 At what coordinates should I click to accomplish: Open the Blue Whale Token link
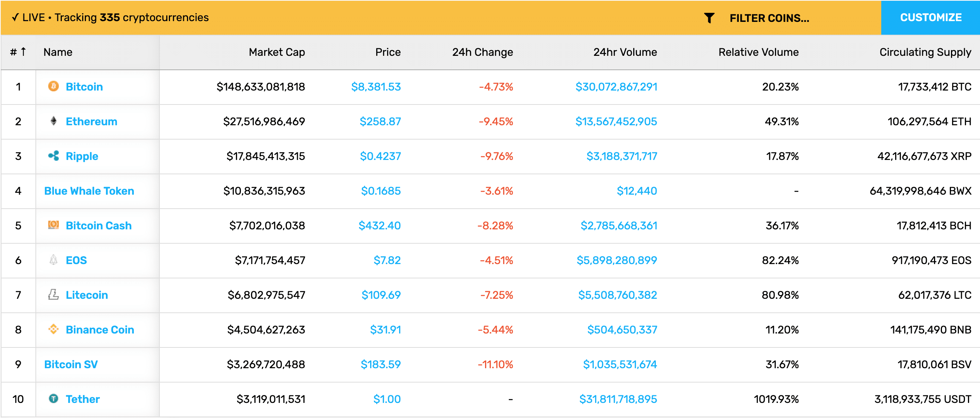coord(89,191)
